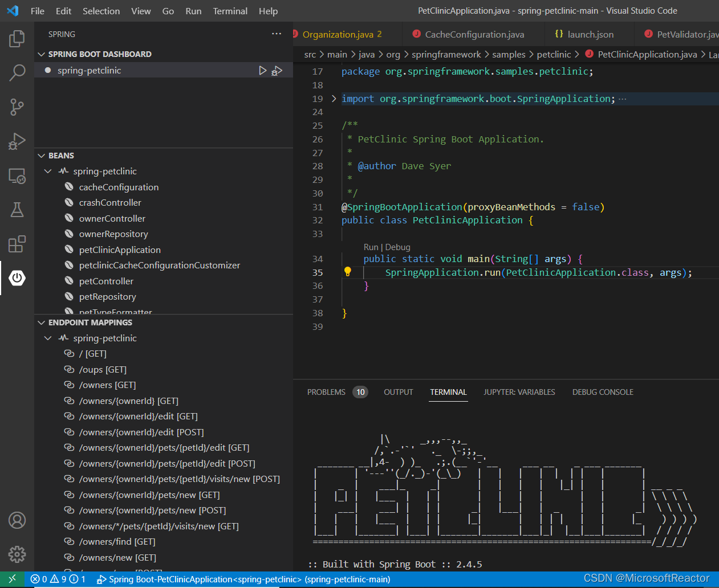Open the Go menu

click(168, 11)
